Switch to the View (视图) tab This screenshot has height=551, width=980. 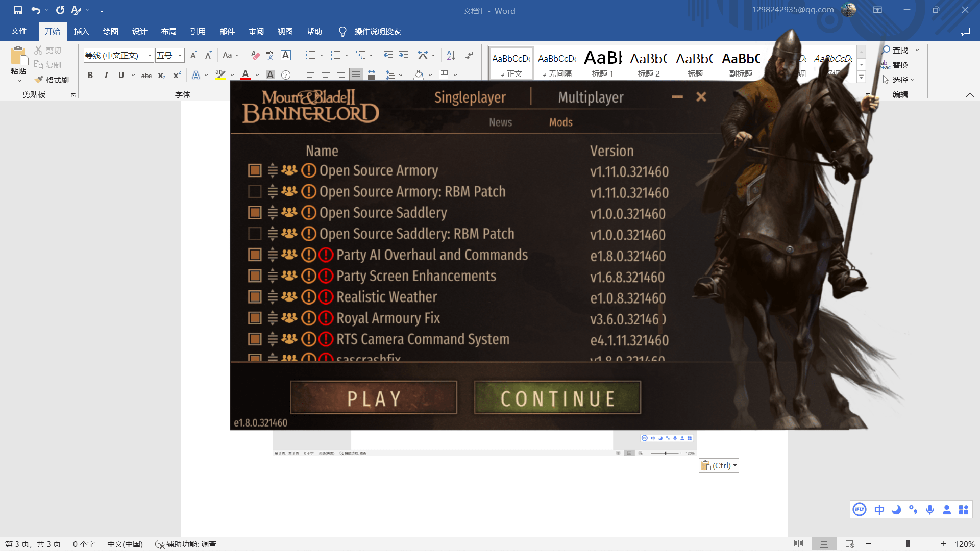click(x=285, y=31)
